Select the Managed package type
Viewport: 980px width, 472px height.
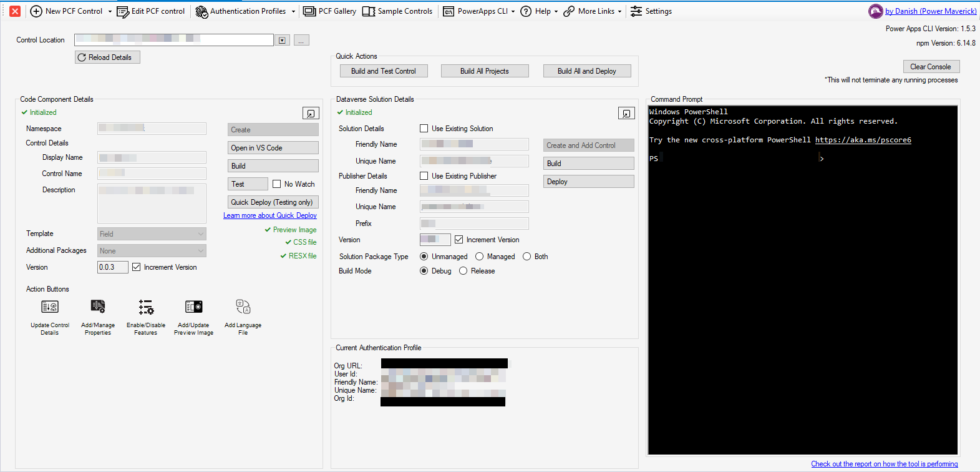click(x=480, y=257)
